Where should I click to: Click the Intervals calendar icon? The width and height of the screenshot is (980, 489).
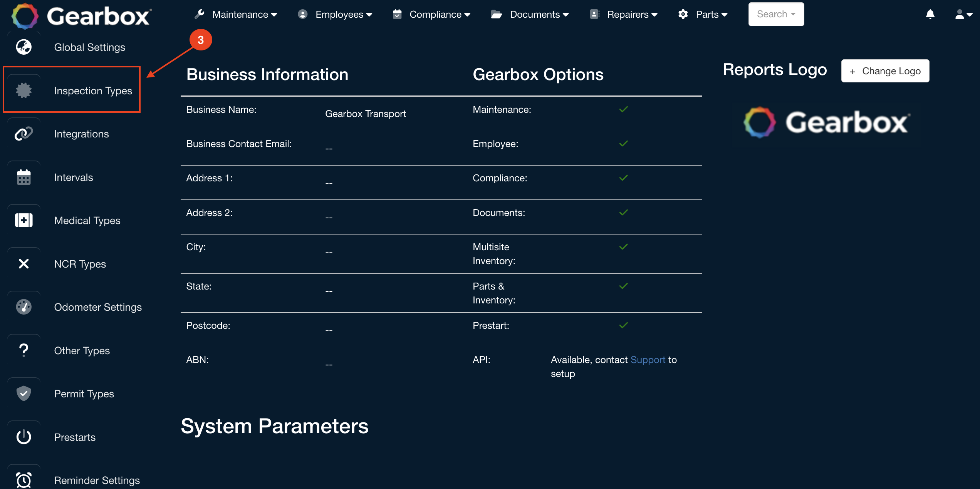(x=23, y=177)
